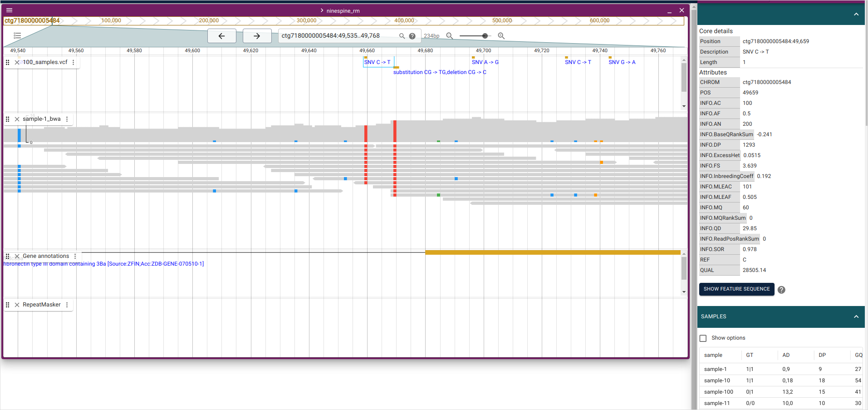Close the sample-1_bwa track
Viewport: 868px width, 410px height.
click(x=17, y=119)
